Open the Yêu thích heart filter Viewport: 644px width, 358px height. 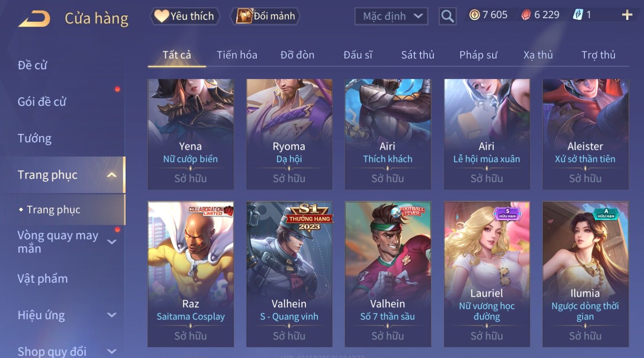pos(185,16)
